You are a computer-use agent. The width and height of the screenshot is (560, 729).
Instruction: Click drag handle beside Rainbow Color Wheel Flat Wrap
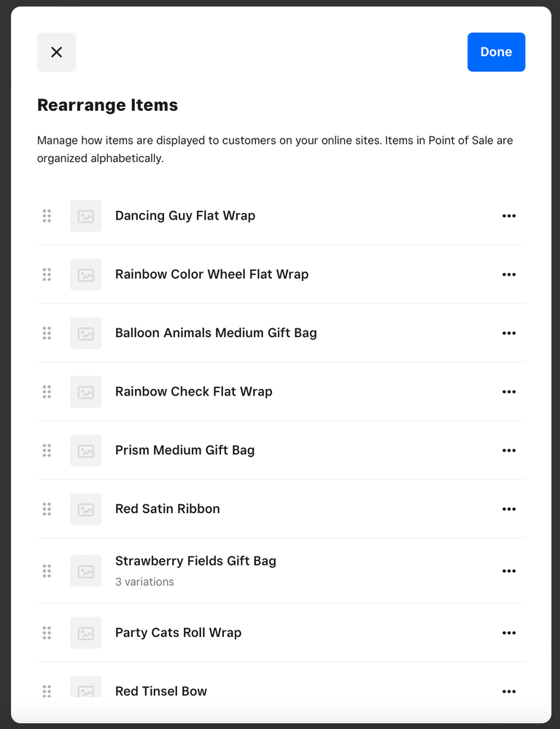(47, 274)
